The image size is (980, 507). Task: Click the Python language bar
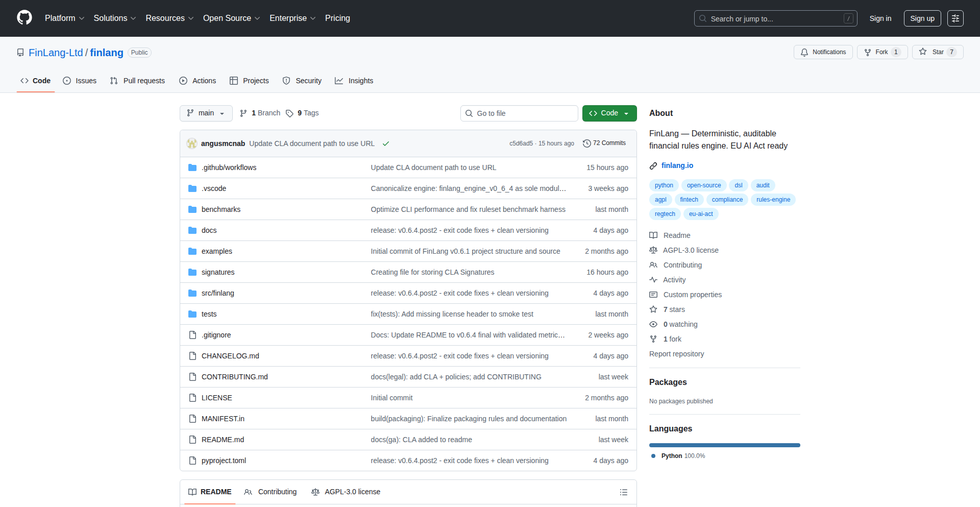tap(724, 445)
